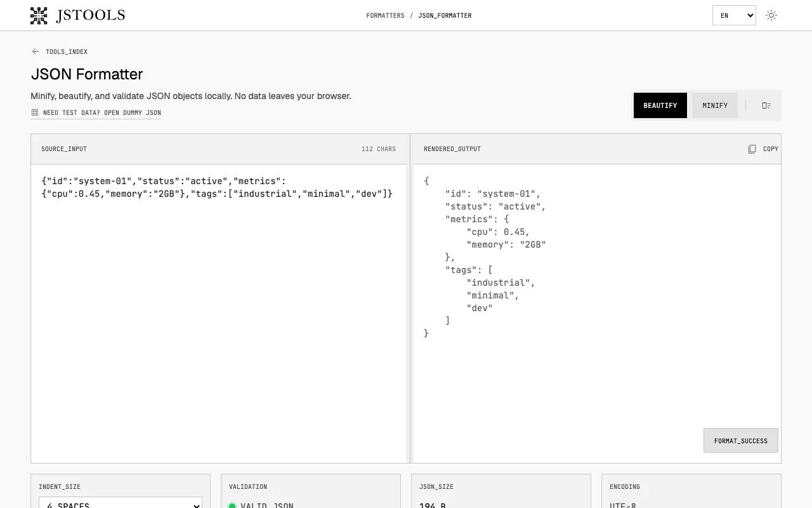Click inside the source input JSON textarea

coord(218,314)
